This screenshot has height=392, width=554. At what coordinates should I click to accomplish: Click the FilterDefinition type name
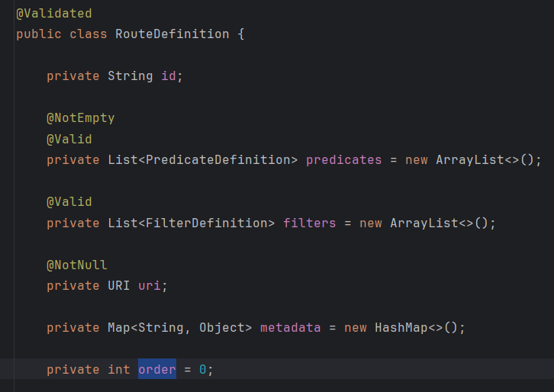coord(210,223)
